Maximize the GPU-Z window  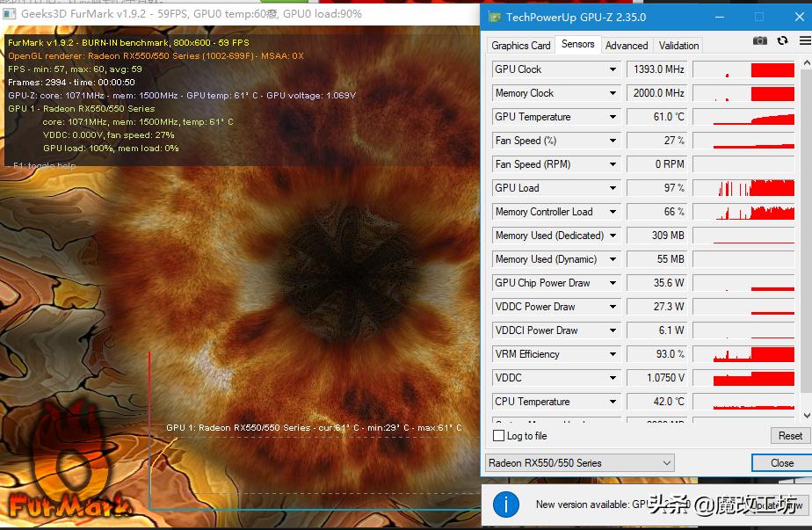pos(760,17)
